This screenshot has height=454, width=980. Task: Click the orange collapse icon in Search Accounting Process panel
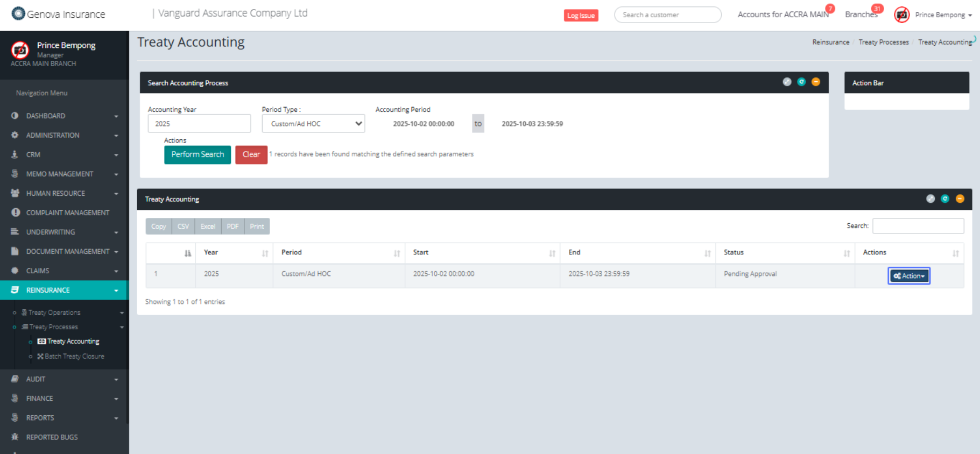click(815, 82)
